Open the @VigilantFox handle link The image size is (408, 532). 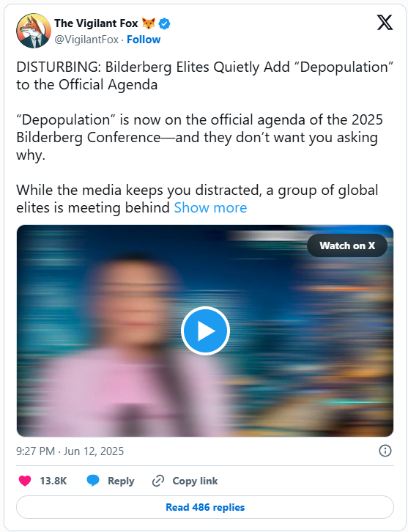(x=86, y=40)
